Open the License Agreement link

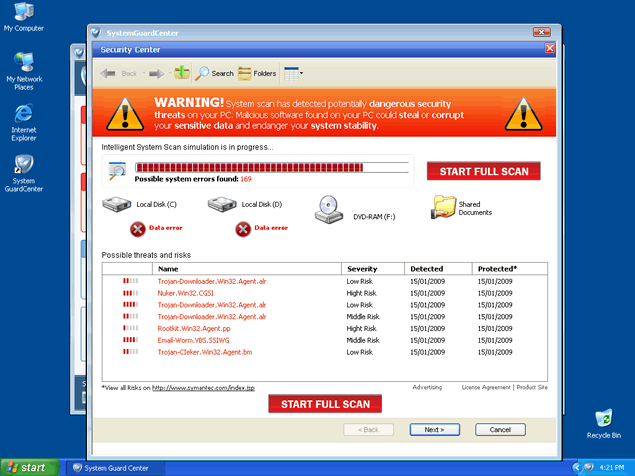coord(476,387)
